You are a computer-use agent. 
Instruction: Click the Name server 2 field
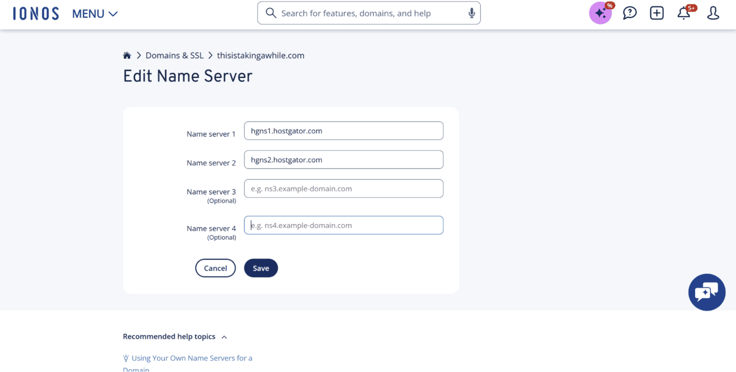pos(344,160)
